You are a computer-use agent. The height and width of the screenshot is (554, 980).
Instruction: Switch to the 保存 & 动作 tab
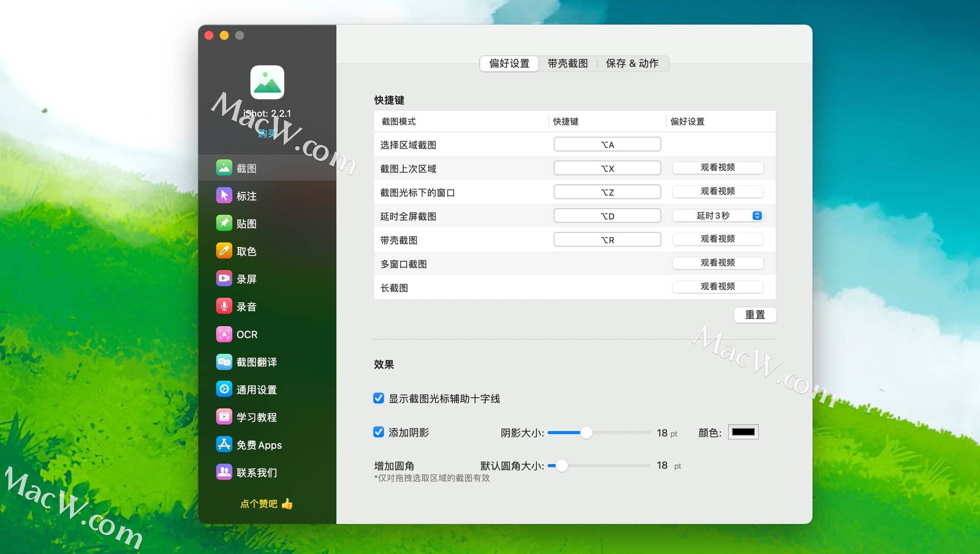point(632,63)
